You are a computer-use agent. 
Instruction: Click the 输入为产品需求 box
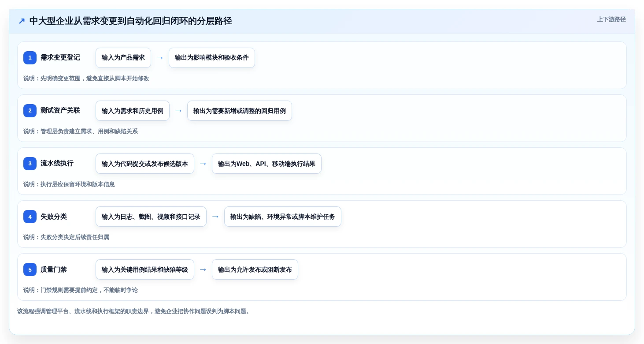pos(123,58)
